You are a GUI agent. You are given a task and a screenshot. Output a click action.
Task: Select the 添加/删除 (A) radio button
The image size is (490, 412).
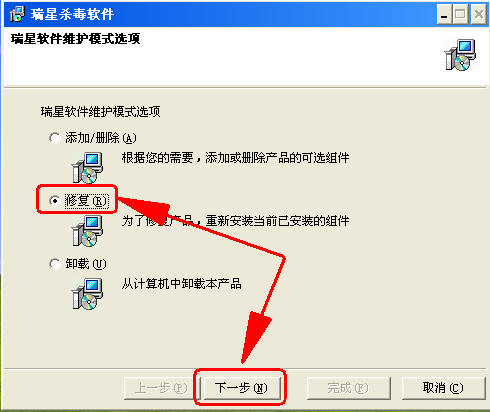click(54, 138)
